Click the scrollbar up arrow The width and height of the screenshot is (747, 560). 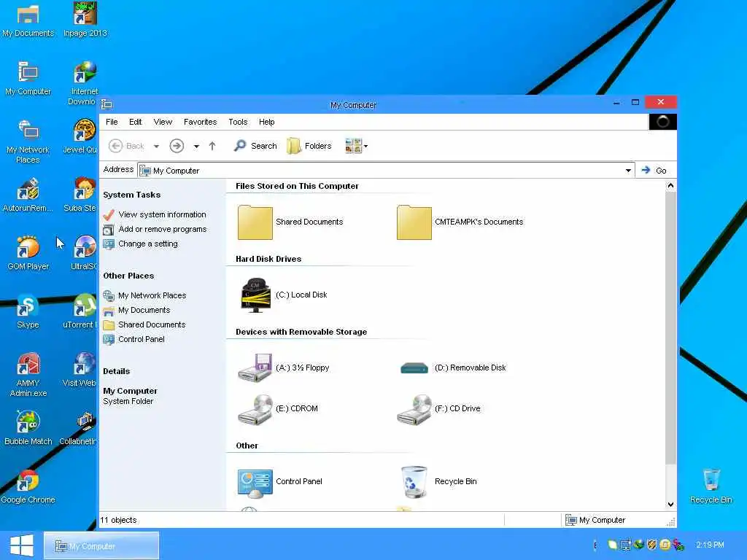[x=671, y=186]
